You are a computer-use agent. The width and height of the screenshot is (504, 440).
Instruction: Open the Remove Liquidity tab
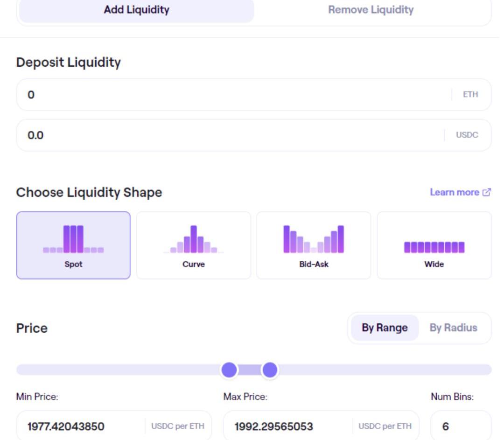pyautogui.click(x=371, y=10)
